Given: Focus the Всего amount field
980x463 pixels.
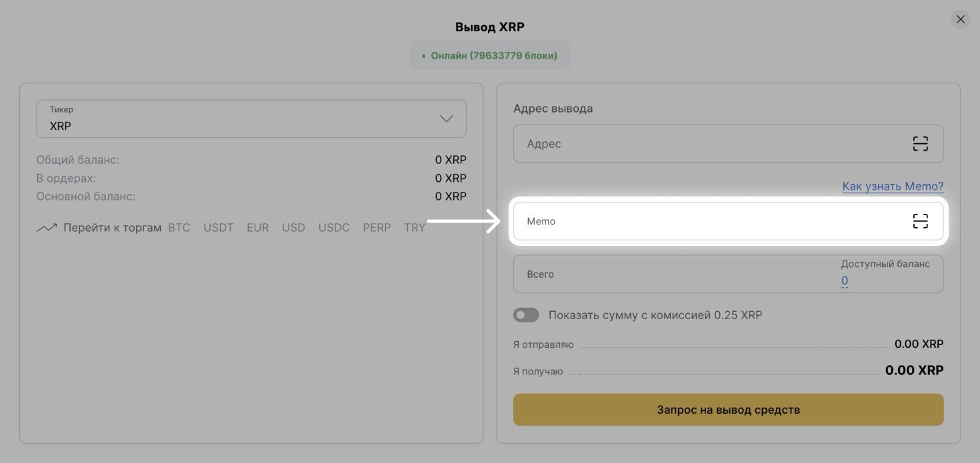Looking at the screenshot, I should point(728,274).
